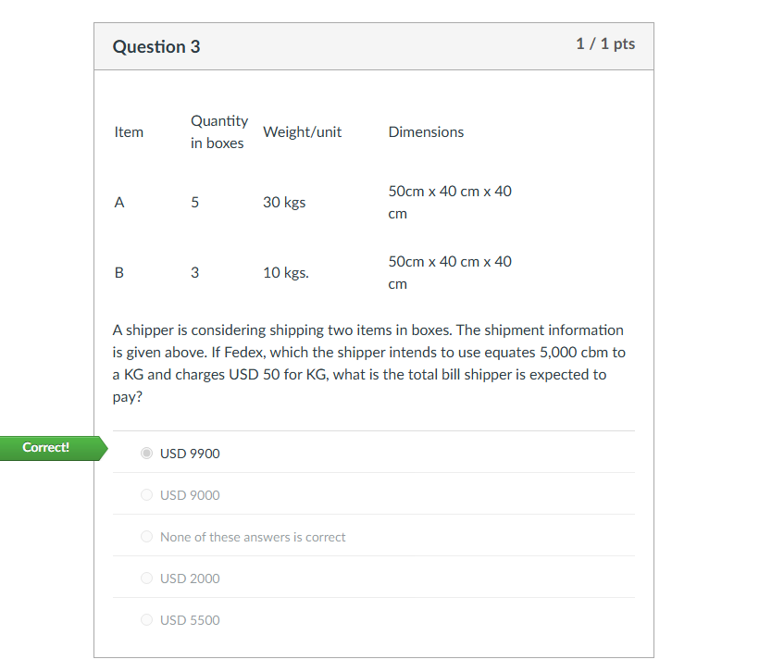Click the dimensions text for Item B

click(x=450, y=272)
